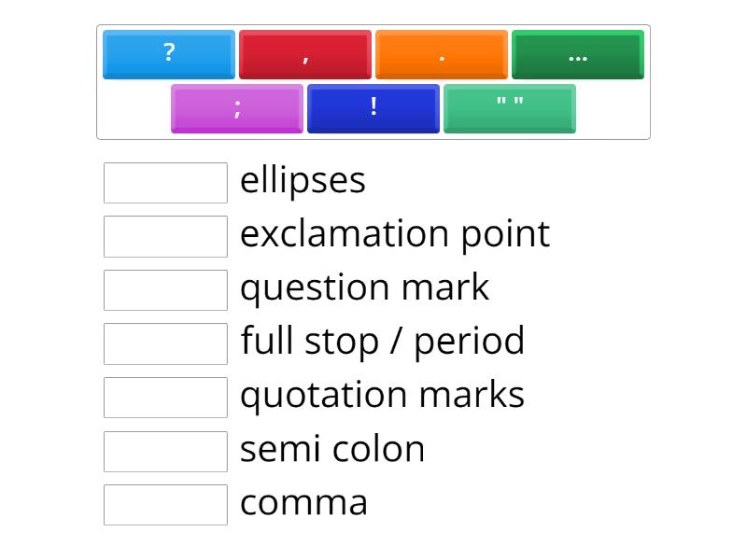747x560 pixels.
Task: Select the answer box beside semi colon
Action: 165,451
